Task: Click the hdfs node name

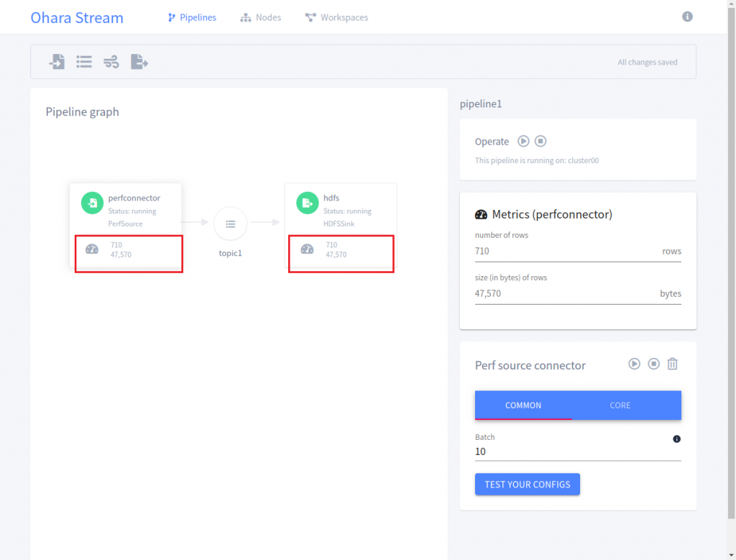Action: 331,198
